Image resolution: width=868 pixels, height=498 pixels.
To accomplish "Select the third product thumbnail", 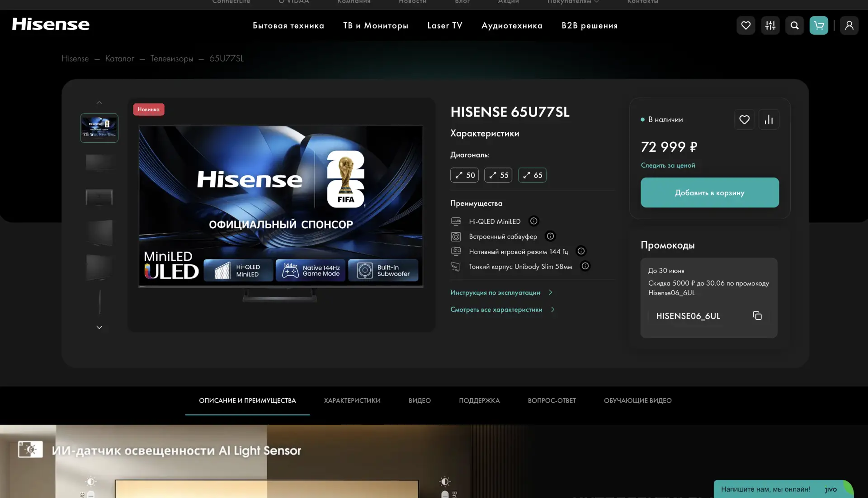I will coord(99,197).
